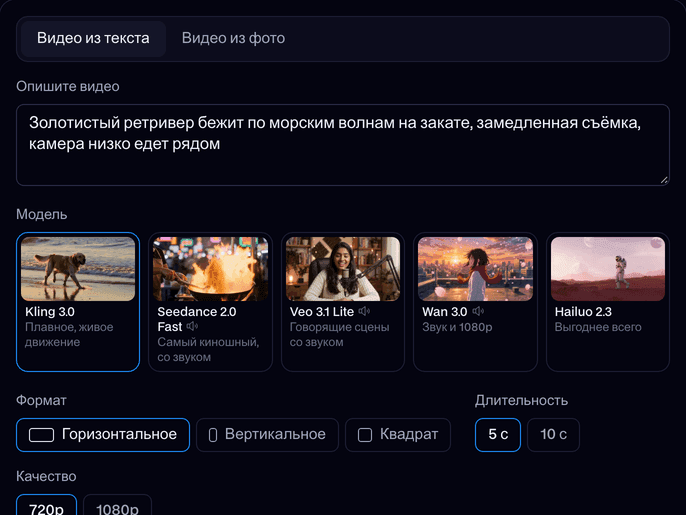Set duration to 10 с

pyautogui.click(x=553, y=435)
